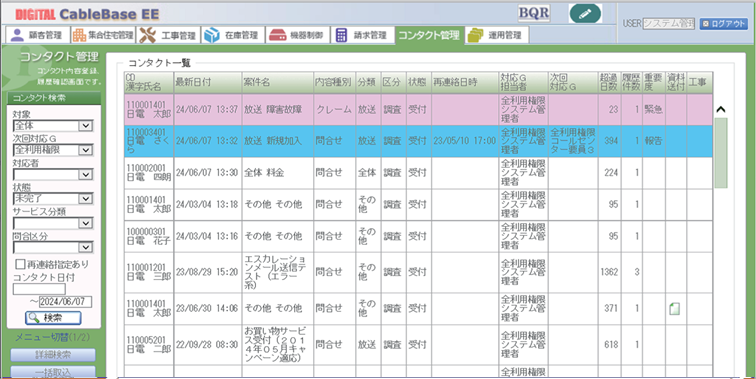Click the building icon on 集合住宅管理

point(79,35)
